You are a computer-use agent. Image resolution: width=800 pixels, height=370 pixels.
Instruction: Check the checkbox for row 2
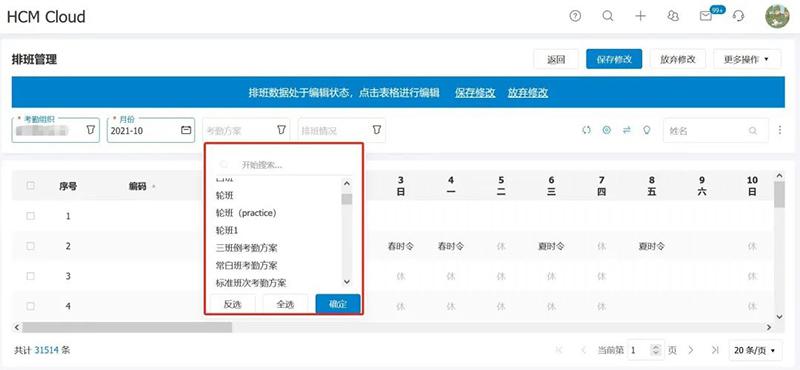[x=31, y=246]
